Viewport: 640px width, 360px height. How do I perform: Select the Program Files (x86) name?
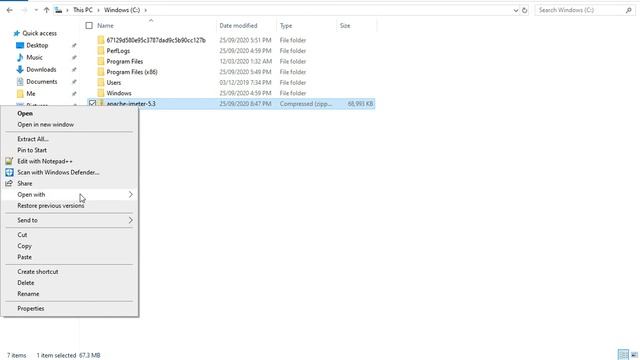point(132,72)
